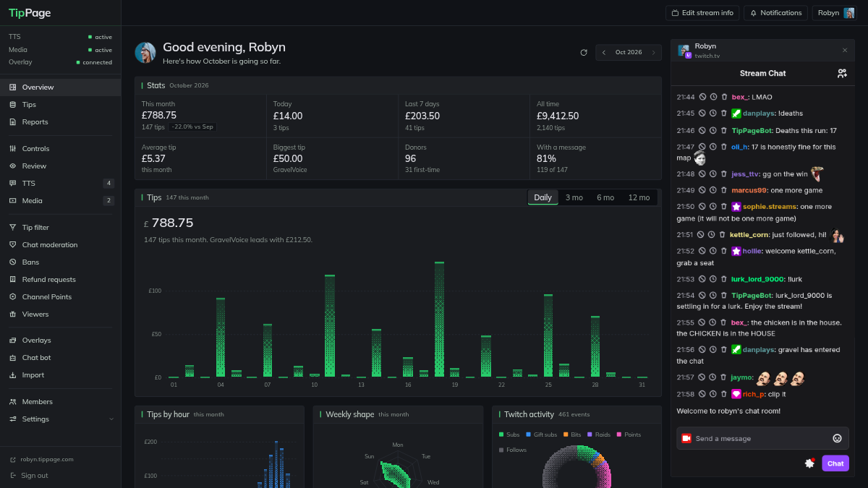Click the Channel Points icon
This screenshot has width=868, height=488.
tap(13, 297)
